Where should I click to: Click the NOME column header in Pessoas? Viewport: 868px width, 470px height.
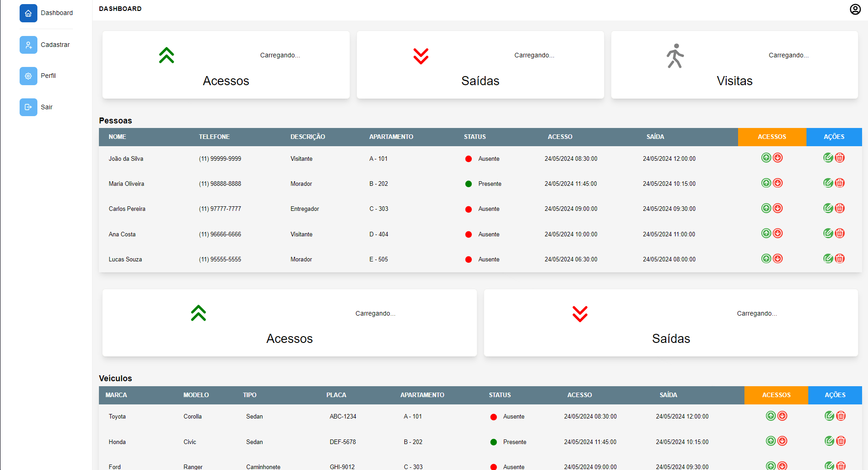click(118, 137)
